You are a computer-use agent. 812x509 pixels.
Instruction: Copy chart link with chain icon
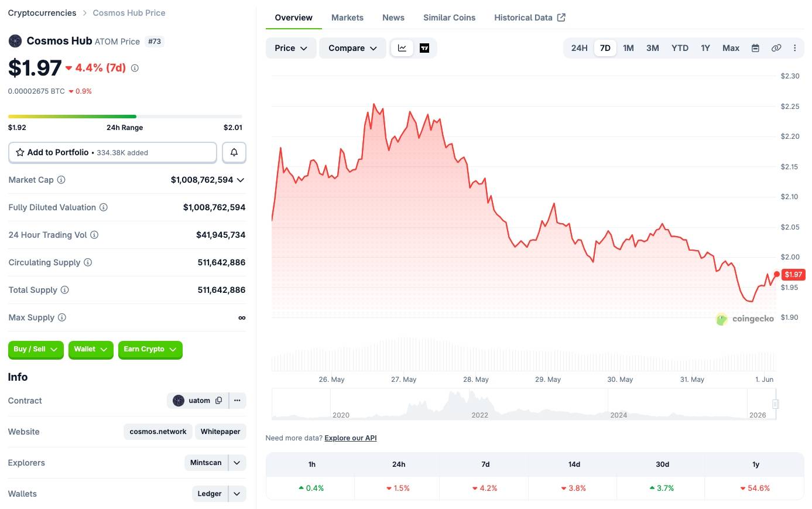pos(776,48)
